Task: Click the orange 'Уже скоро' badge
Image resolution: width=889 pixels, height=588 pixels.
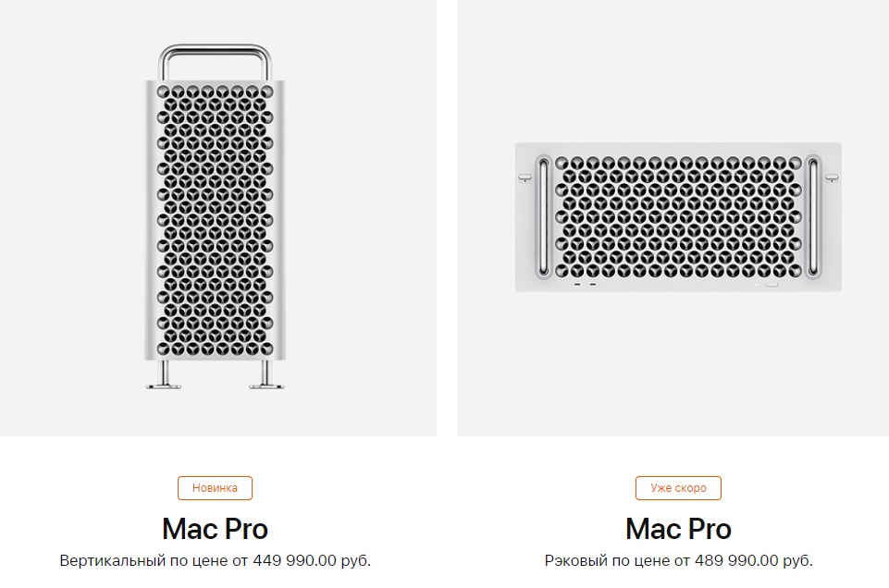Action: pyautogui.click(x=678, y=488)
